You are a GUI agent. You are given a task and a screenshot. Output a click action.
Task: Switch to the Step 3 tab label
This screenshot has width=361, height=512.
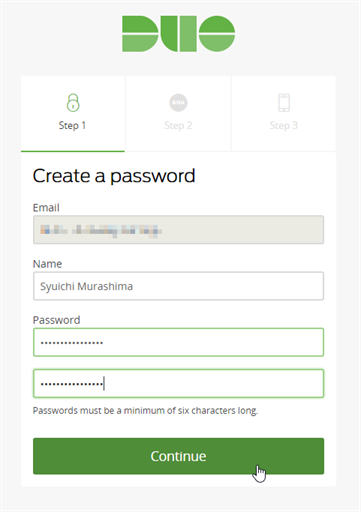click(x=284, y=126)
